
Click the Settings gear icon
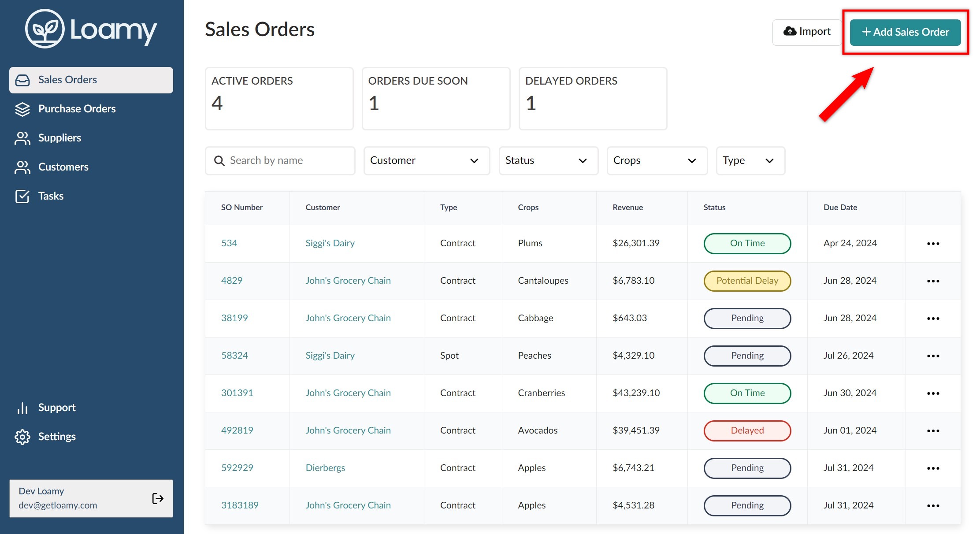click(x=22, y=437)
